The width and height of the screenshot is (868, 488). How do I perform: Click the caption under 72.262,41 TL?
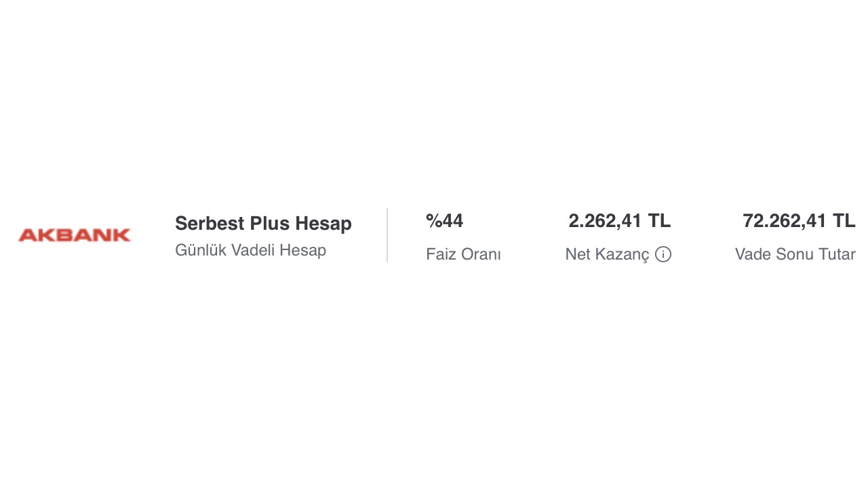pos(795,254)
